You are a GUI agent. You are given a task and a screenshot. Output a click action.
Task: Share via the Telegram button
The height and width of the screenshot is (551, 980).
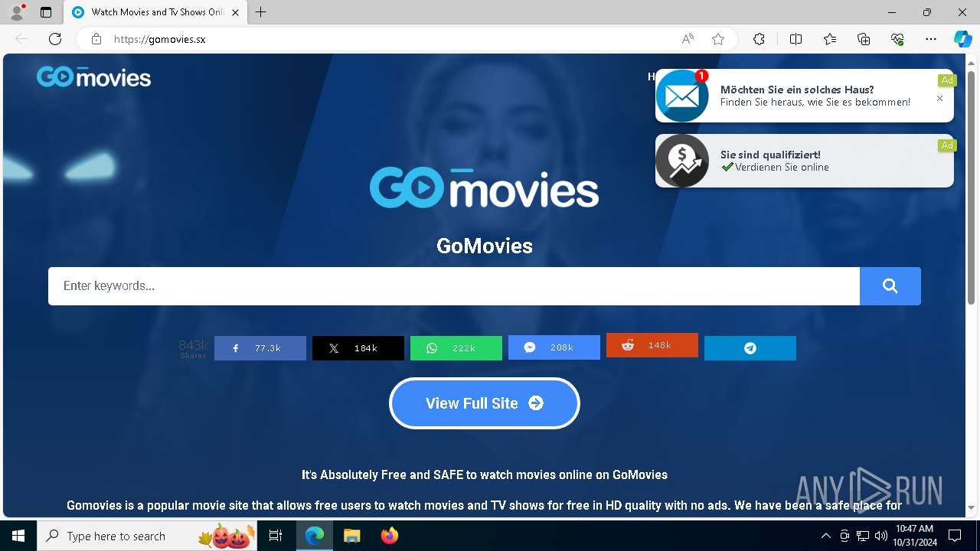tap(750, 348)
